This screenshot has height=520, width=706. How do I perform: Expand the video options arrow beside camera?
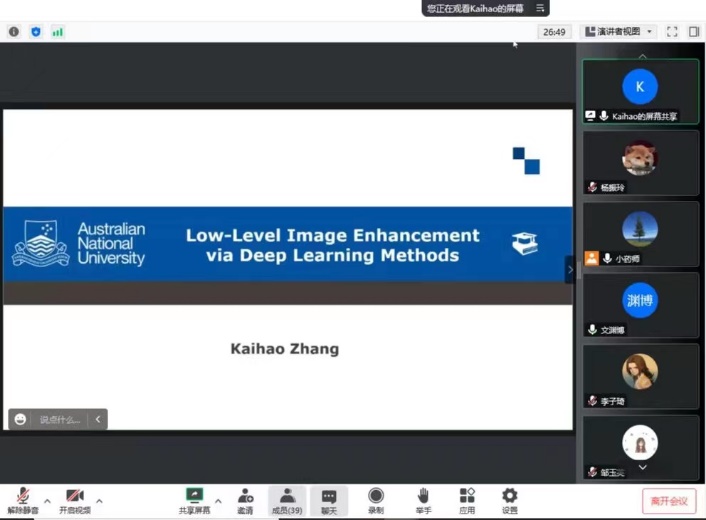[x=99, y=499]
